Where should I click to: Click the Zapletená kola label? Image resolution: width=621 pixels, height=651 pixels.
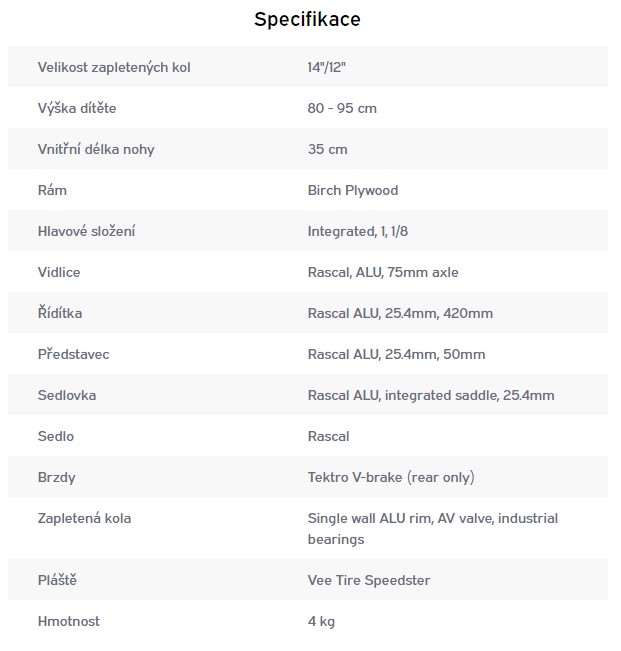pos(84,518)
